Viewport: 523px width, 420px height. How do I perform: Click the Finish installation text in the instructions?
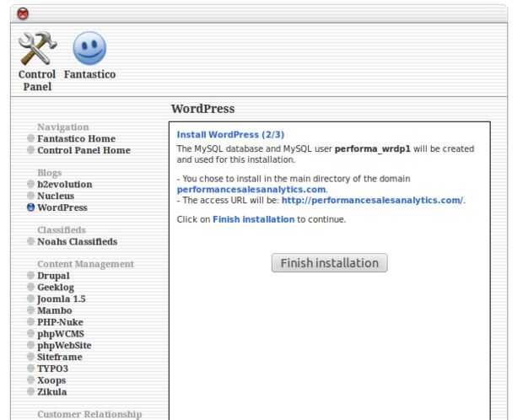click(254, 219)
